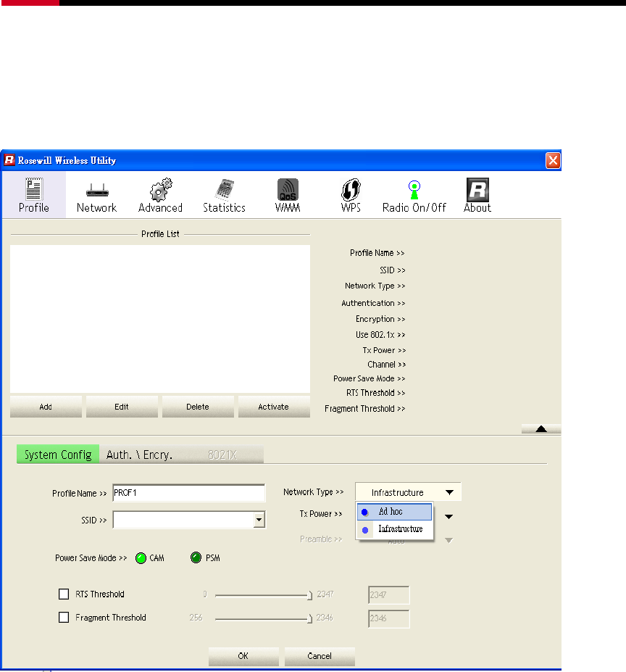Collapse the profile editor with up arrow

(541, 429)
